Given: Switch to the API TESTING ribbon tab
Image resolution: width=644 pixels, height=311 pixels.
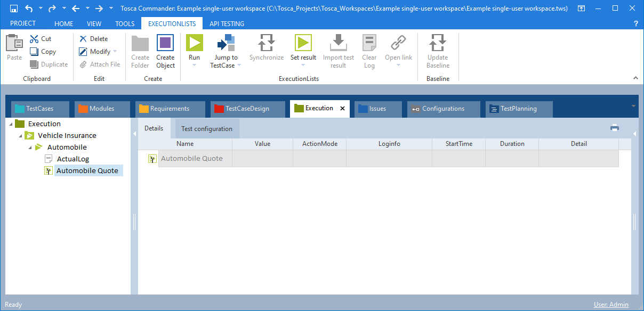Looking at the screenshot, I should (x=227, y=23).
